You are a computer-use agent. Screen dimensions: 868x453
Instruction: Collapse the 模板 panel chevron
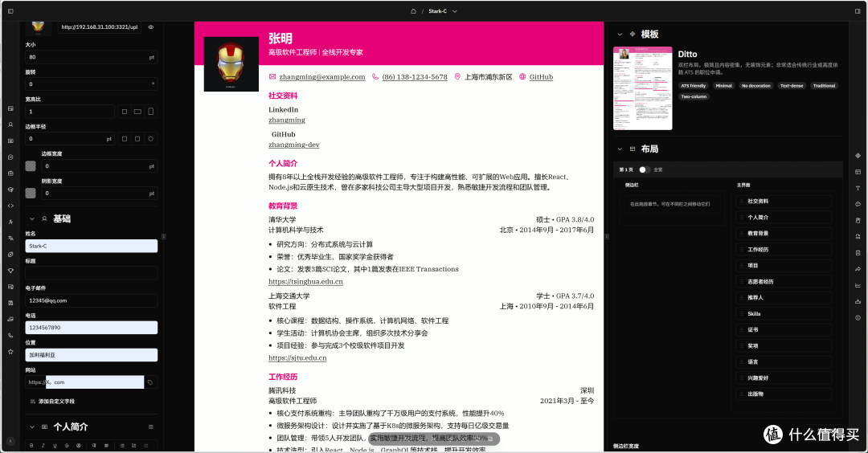(x=620, y=35)
